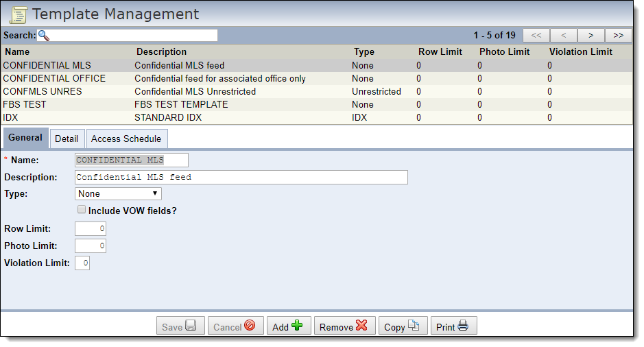Open the Detail tab
Image resolution: width=644 pixels, height=347 pixels.
67,139
